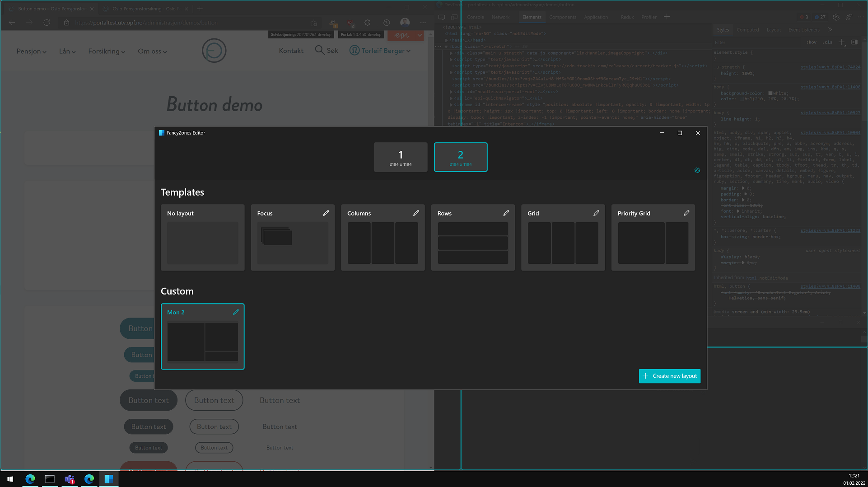Open FancyZones Editor settings gear

[697, 170]
